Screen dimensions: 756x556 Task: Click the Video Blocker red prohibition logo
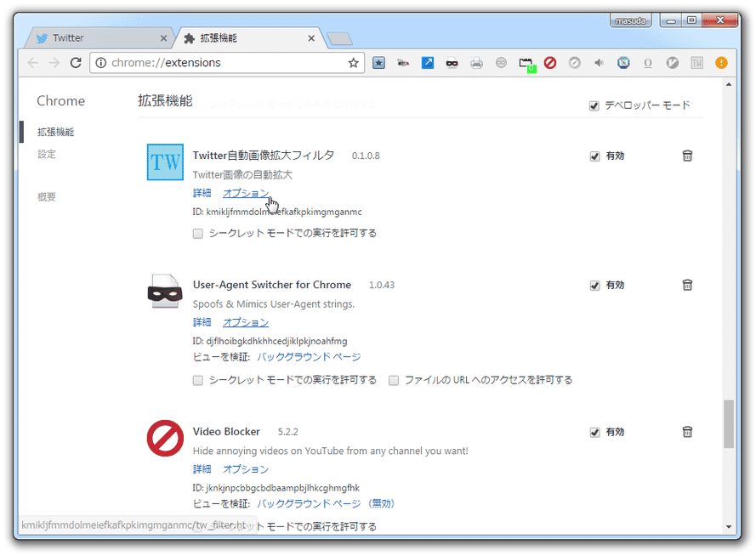coord(165,438)
